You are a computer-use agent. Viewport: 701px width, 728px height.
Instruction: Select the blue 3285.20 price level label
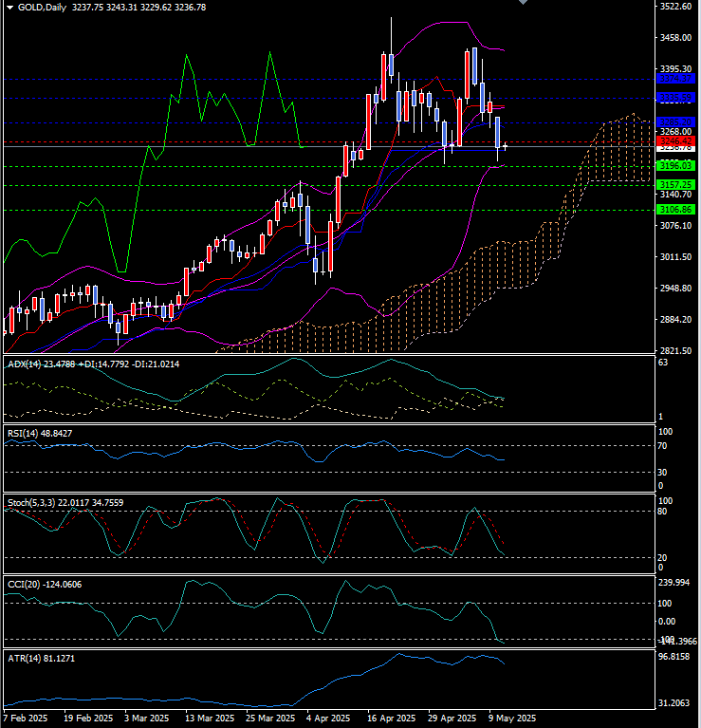coord(676,122)
